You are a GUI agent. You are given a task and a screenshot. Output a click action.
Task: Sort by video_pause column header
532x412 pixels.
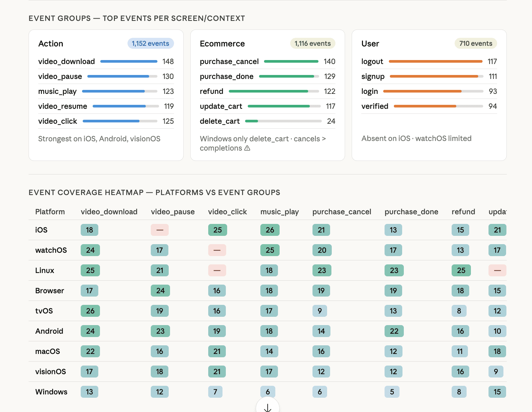pos(173,212)
